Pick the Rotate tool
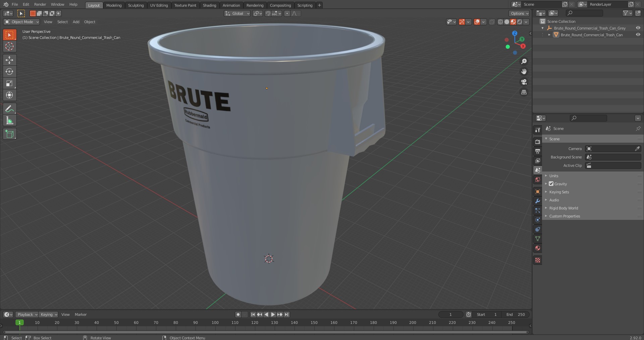 pyautogui.click(x=9, y=72)
